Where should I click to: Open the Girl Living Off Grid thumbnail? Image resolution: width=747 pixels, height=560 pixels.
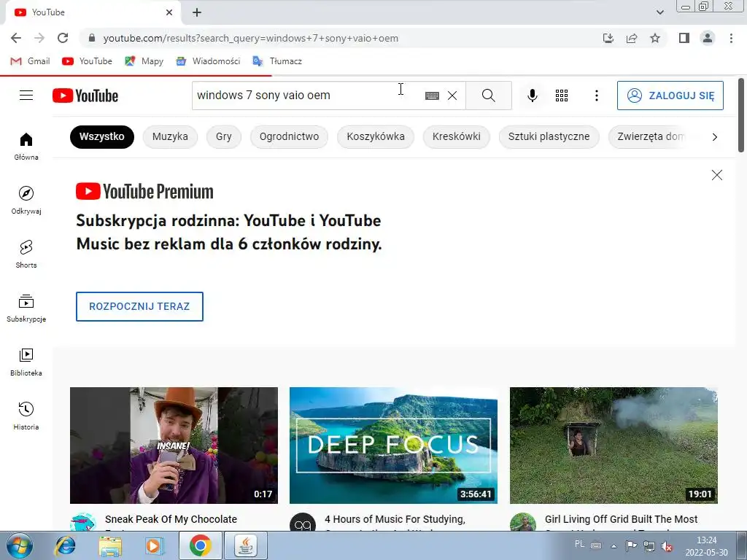614,446
